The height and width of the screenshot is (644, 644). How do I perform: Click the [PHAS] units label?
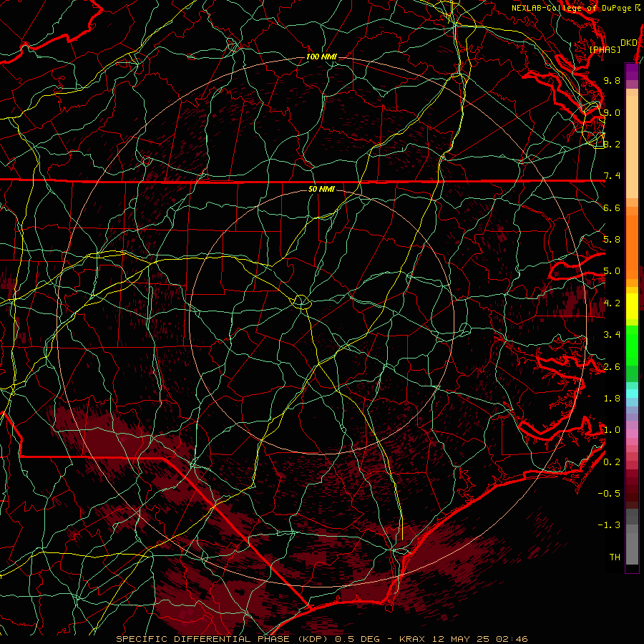pyautogui.click(x=605, y=49)
